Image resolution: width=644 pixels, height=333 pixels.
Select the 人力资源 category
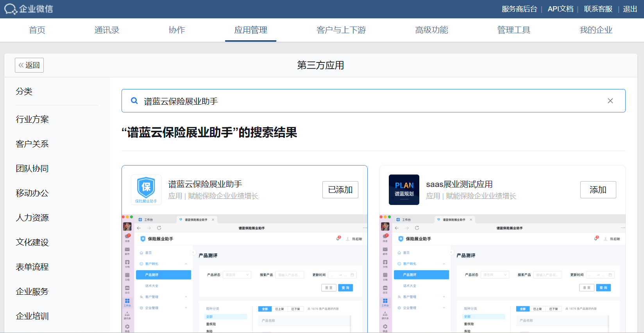tap(32, 218)
